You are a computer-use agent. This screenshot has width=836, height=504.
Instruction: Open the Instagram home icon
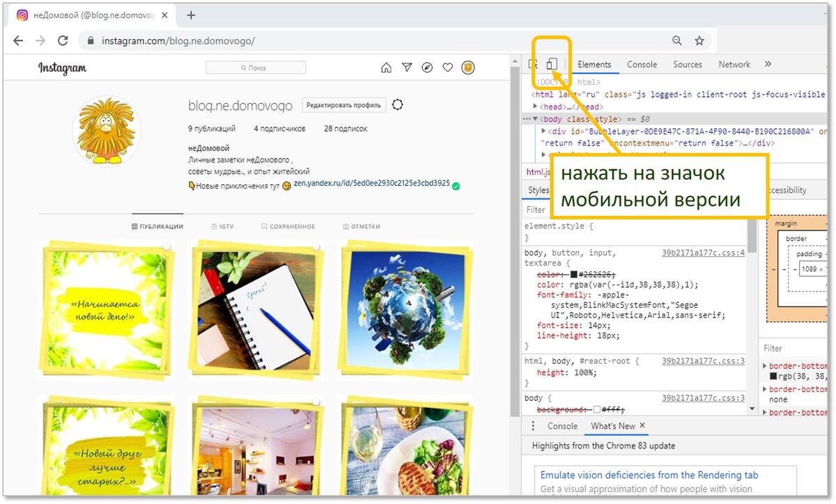[x=386, y=68]
